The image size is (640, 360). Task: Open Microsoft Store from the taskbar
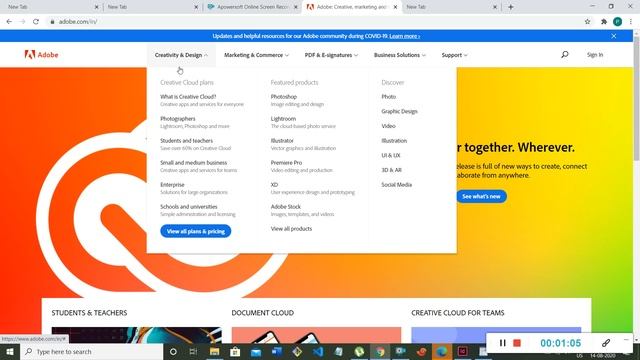(235, 351)
